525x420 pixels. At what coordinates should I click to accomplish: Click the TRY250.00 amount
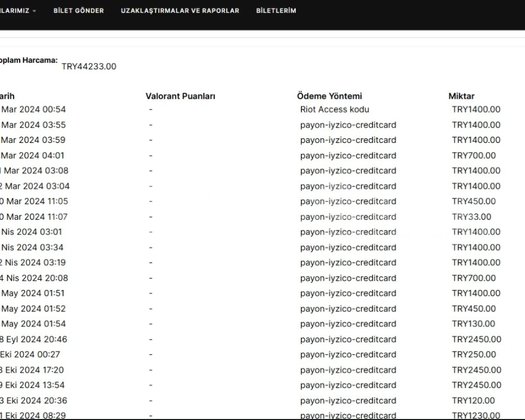point(474,354)
